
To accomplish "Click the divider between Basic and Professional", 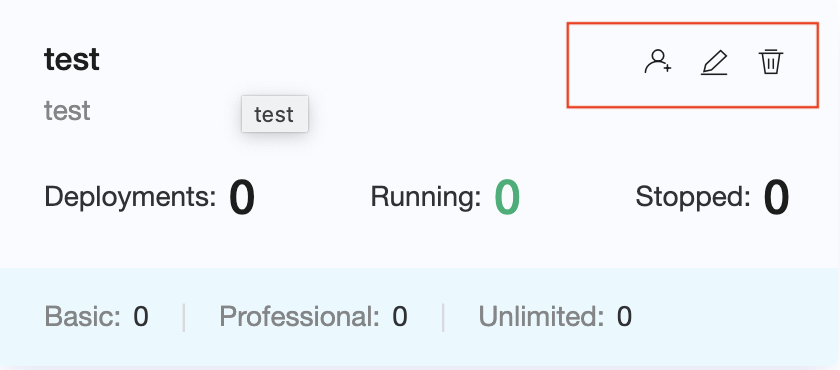I will point(184,317).
